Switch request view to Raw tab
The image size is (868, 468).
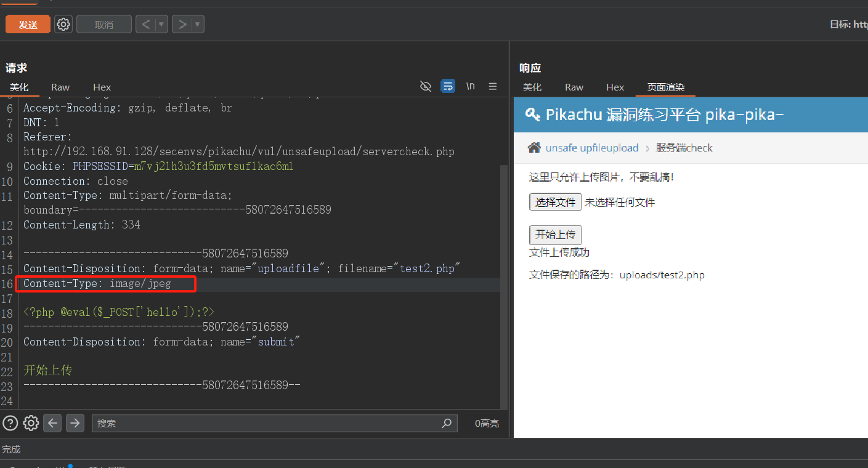click(60, 87)
